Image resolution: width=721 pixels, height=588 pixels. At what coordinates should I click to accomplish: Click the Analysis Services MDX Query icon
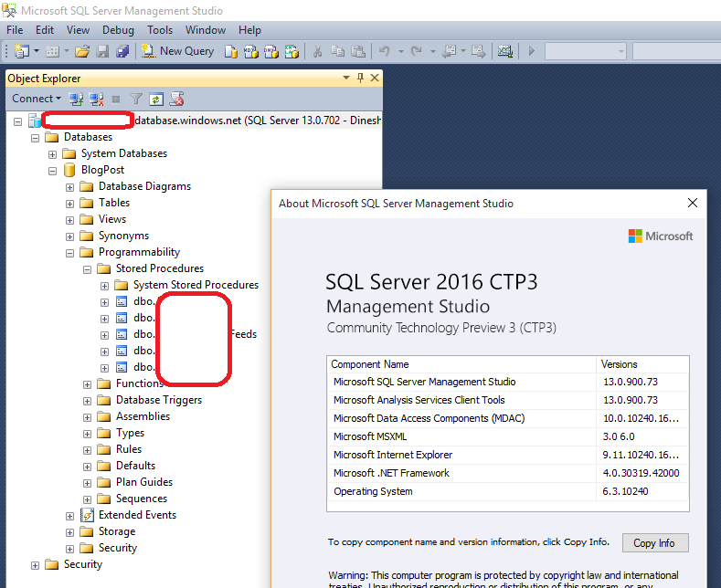pyautogui.click(x=251, y=51)
